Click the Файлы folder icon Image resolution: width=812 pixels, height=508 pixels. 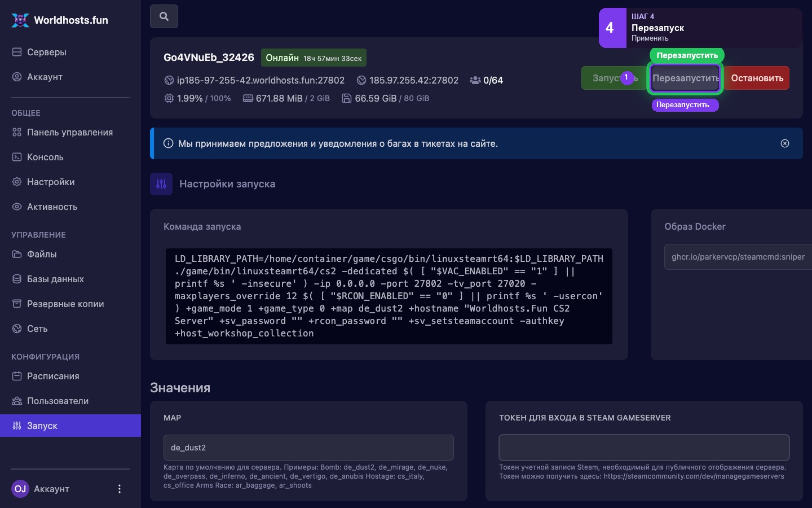(17, 254)
